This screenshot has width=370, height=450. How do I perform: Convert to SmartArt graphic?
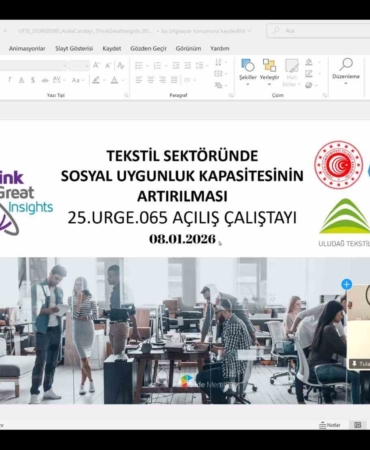coord(220,85)
